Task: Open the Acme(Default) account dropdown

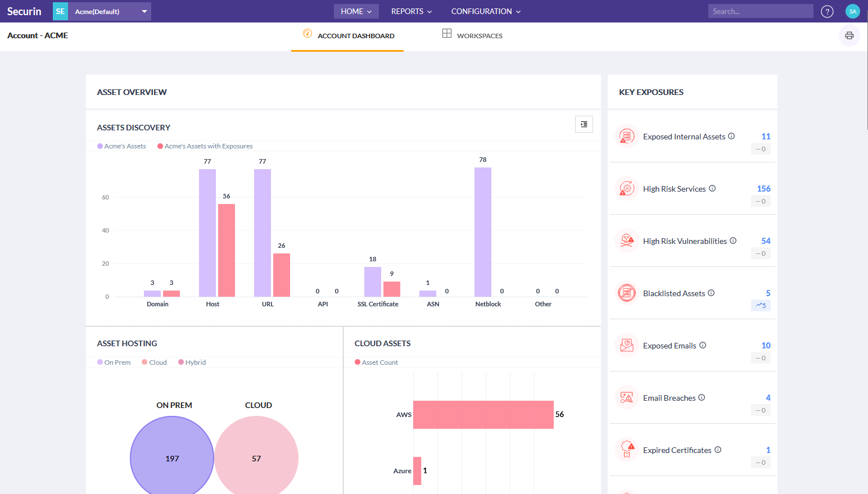Action: click(x=110, y=11)
